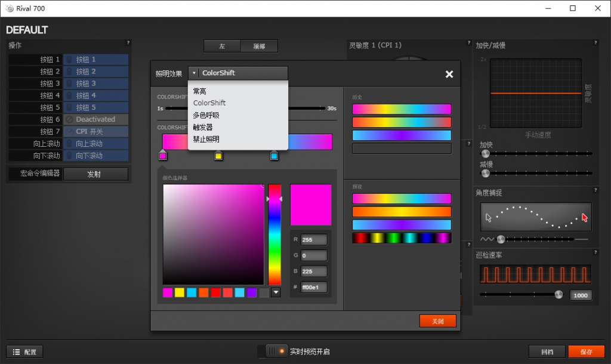Click the help icon in 角度捕捉 panel
The image size is (611, 364).
(x=595, y=190)
